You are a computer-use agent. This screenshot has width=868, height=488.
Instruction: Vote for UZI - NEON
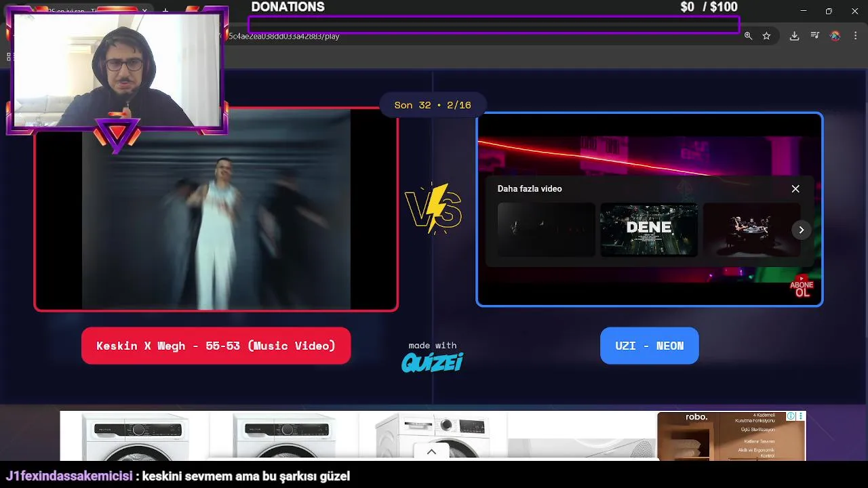[x=649, y=346]
